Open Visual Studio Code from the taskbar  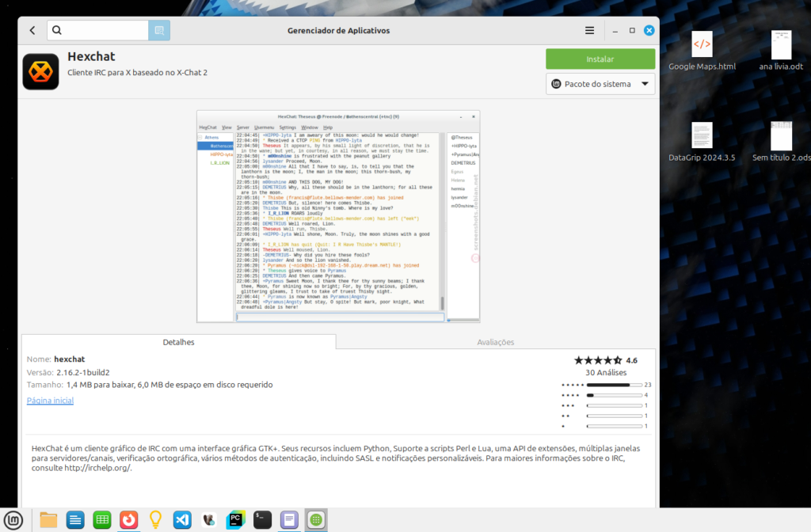[x=182, y=520]
